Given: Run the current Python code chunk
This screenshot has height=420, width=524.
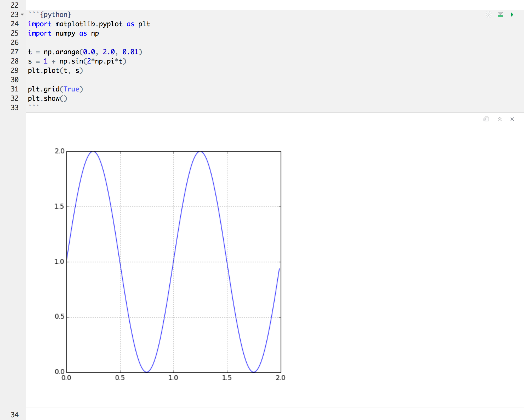Looking at the screenshot, I should [512, 15].
